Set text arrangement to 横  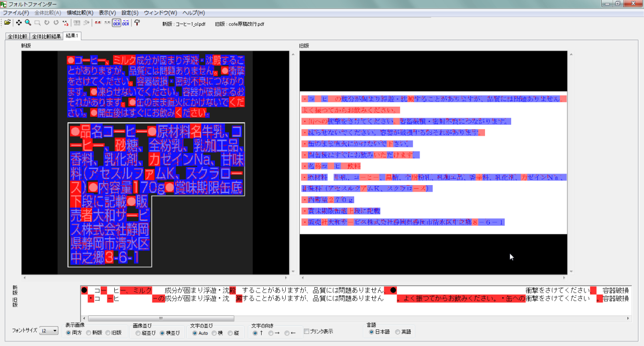[217, 333]
